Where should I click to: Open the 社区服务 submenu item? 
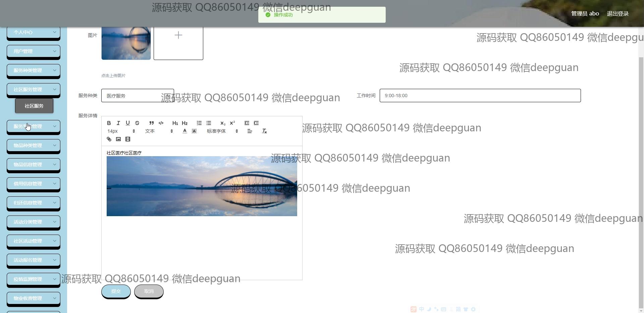34,106
